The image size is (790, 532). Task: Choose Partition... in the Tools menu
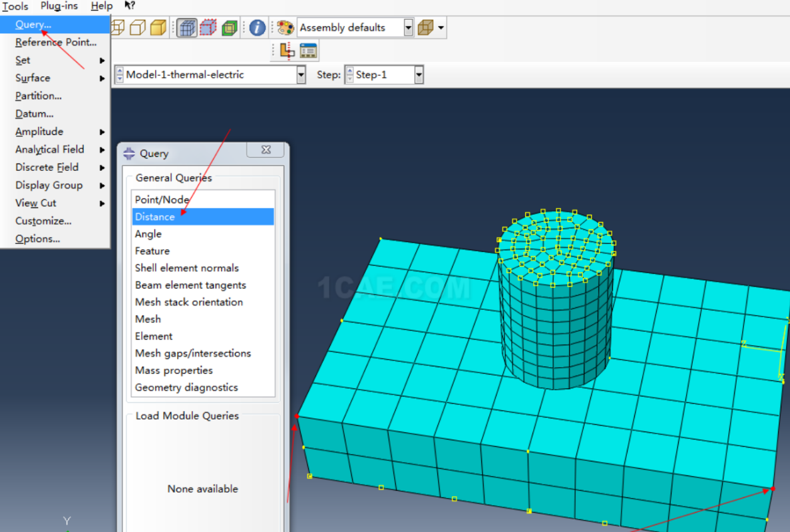click(55, 96)
